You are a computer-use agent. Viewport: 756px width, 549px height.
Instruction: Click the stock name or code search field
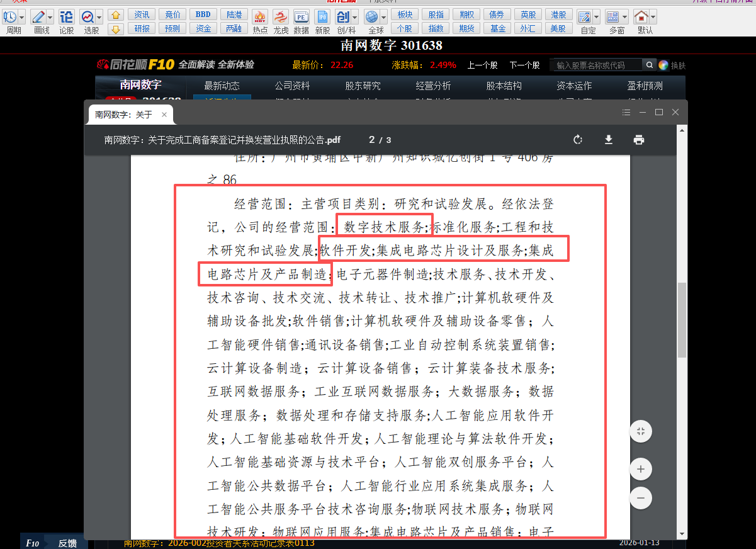597,65
